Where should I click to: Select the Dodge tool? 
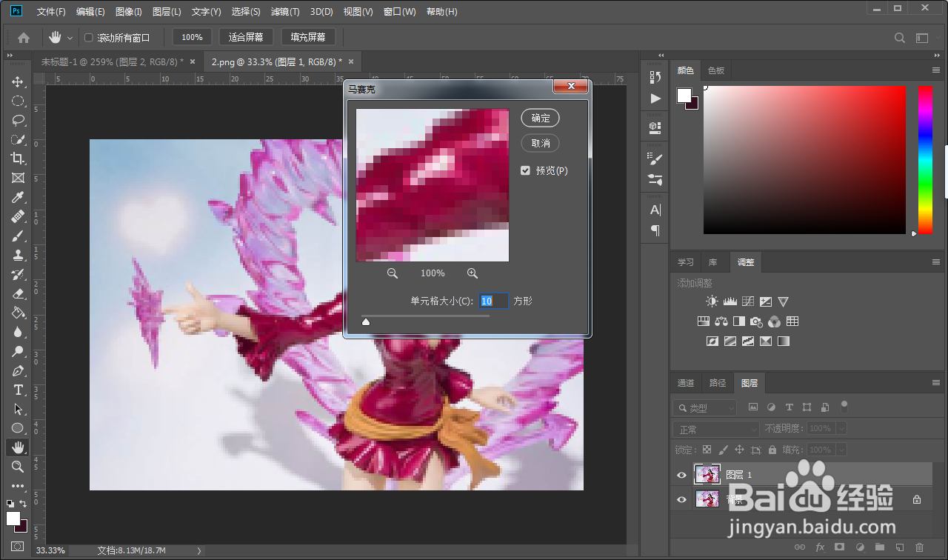[x=18, y=351]
